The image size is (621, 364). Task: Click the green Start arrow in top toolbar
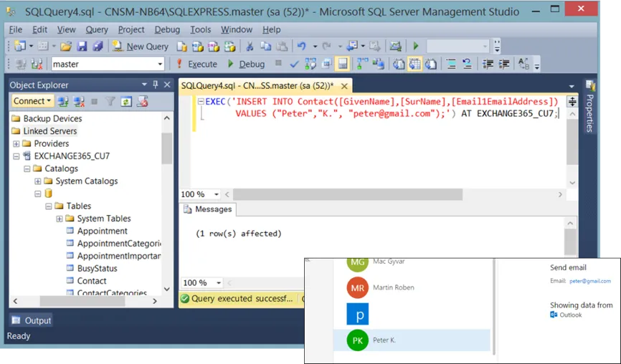coord(415,47)
